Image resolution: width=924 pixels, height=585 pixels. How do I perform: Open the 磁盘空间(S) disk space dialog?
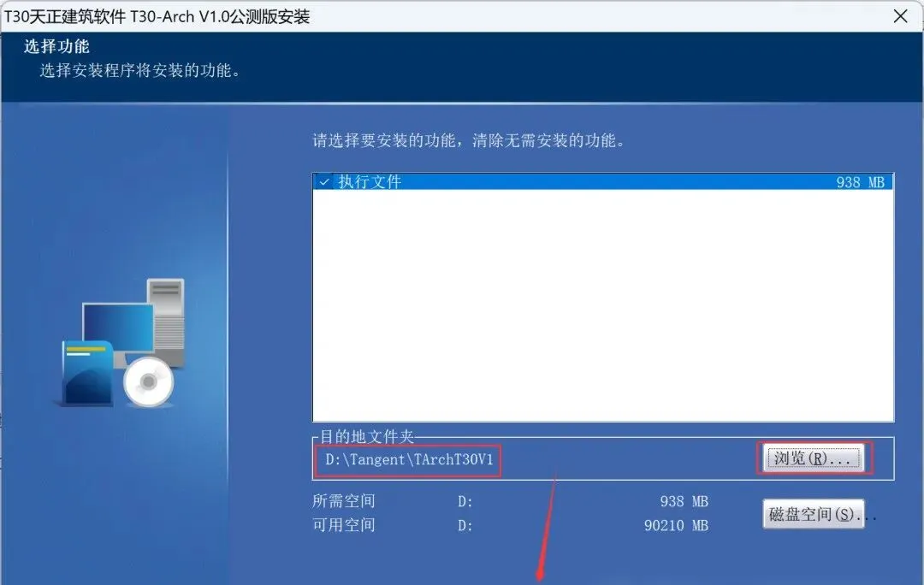814,514
